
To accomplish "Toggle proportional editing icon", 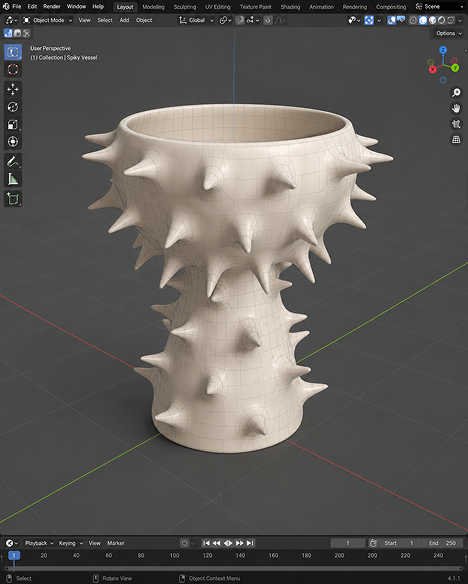I will [x=268, y=20].
